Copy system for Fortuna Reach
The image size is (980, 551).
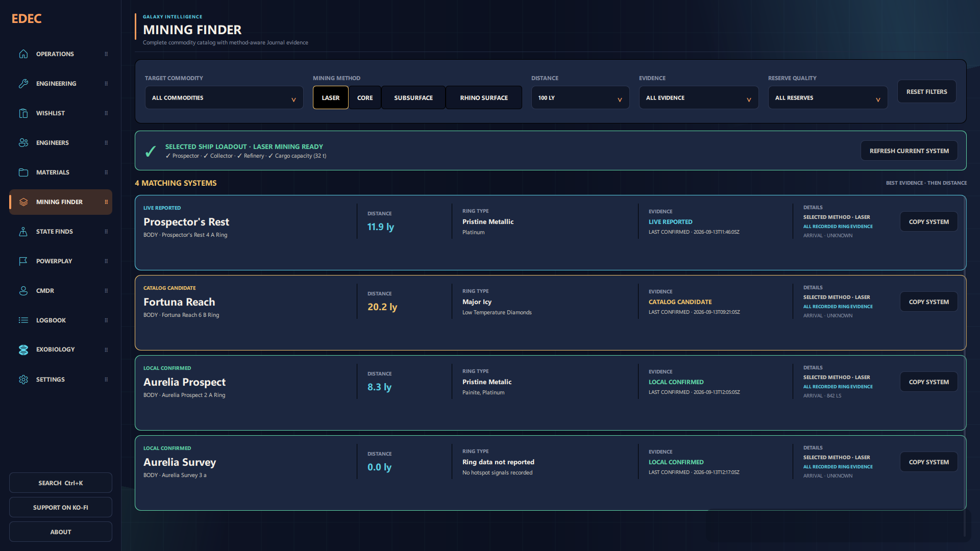[x=929, y=302]
